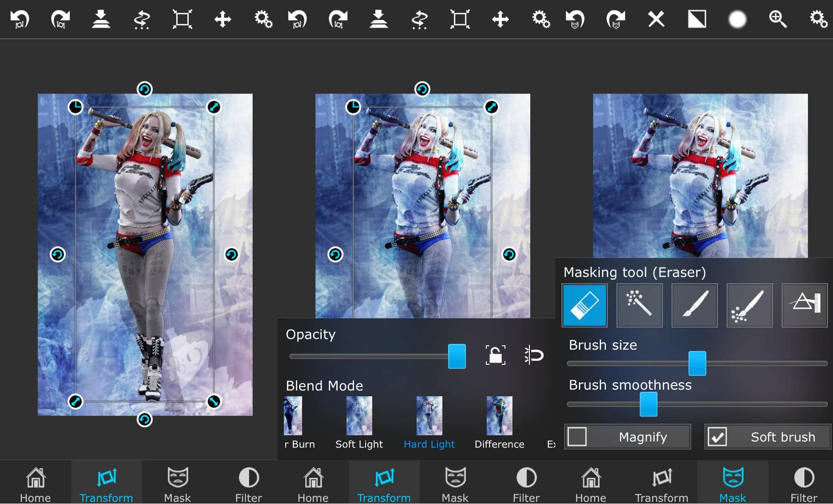Toggle the aspect ratio lock icon beside Opacity
The width and height of the screenshot is (833, 504).
(495, 355)
